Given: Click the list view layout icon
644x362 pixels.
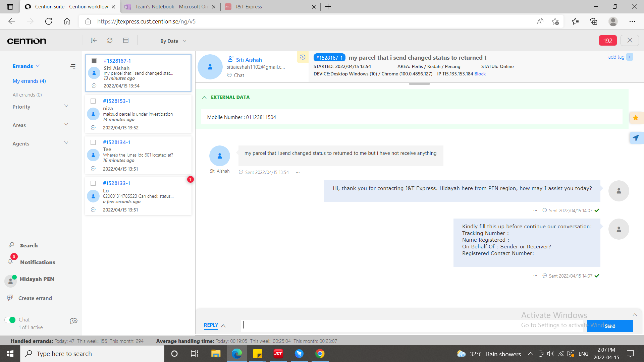Looking at the screenshot, I should [x=126, y=41].
